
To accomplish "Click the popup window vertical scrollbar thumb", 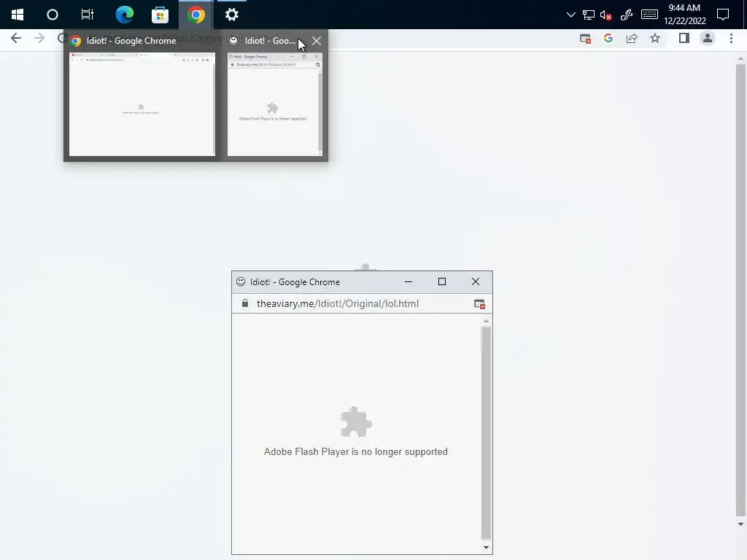I will click(x=486, y=432).
